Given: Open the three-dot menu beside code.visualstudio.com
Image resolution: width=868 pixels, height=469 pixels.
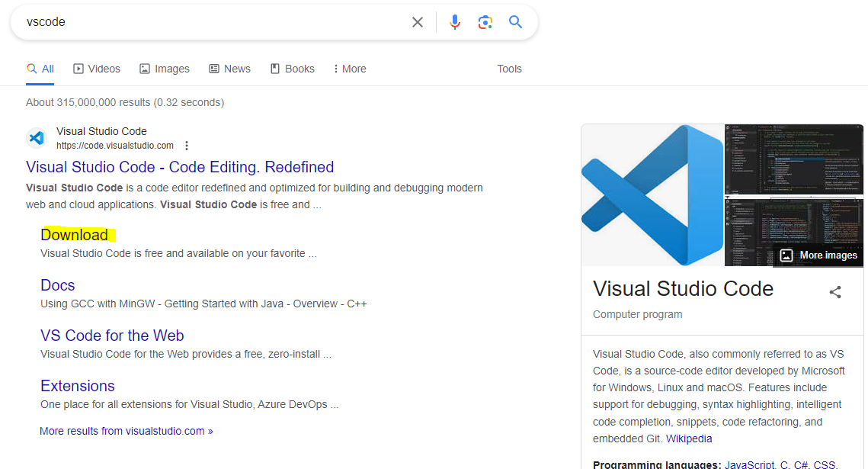Looking at the screenshot, I should pos(187,146).
